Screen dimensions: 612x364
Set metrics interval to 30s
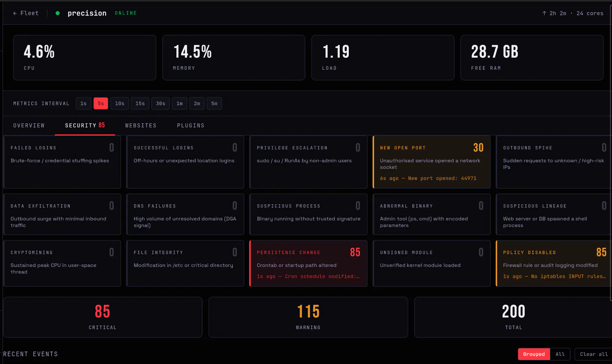[161, 103]
